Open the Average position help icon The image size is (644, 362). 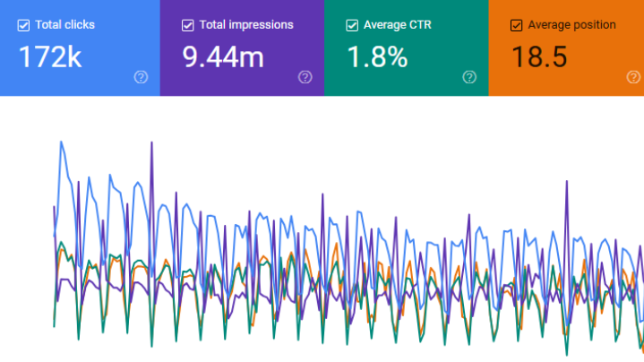633,77
